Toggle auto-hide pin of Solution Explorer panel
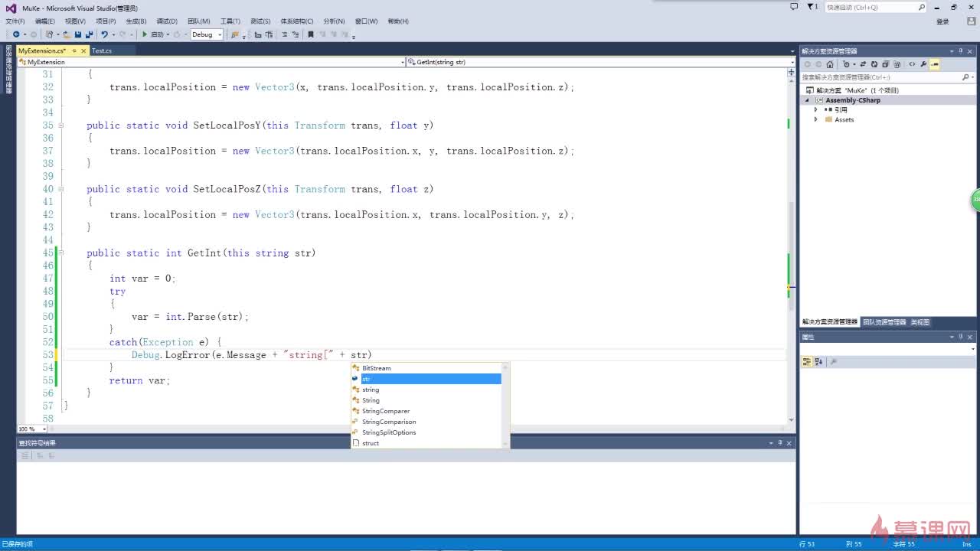 click(x=961, y=51)
